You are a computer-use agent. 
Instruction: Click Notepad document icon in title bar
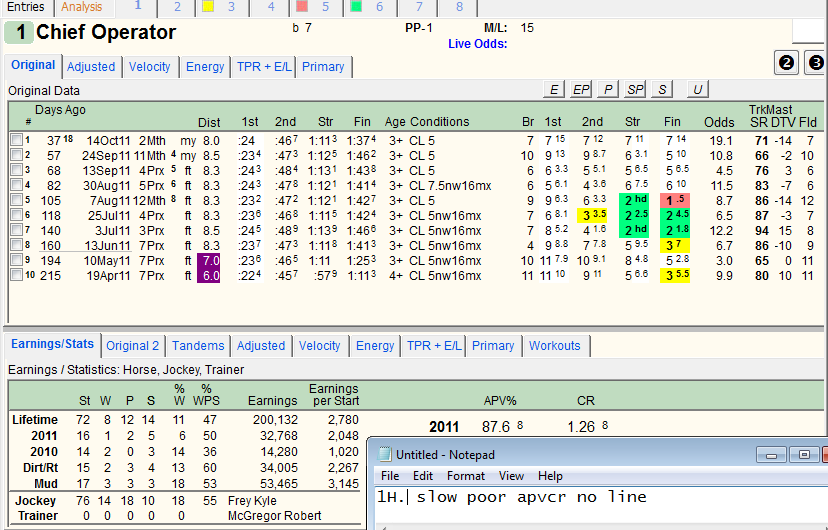click(385, 455)
